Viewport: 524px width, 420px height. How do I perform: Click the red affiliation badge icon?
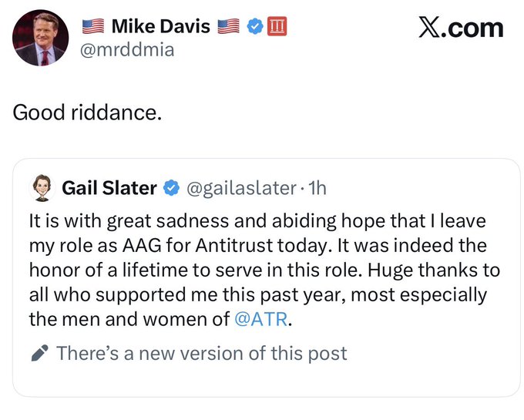click(277, 26)
